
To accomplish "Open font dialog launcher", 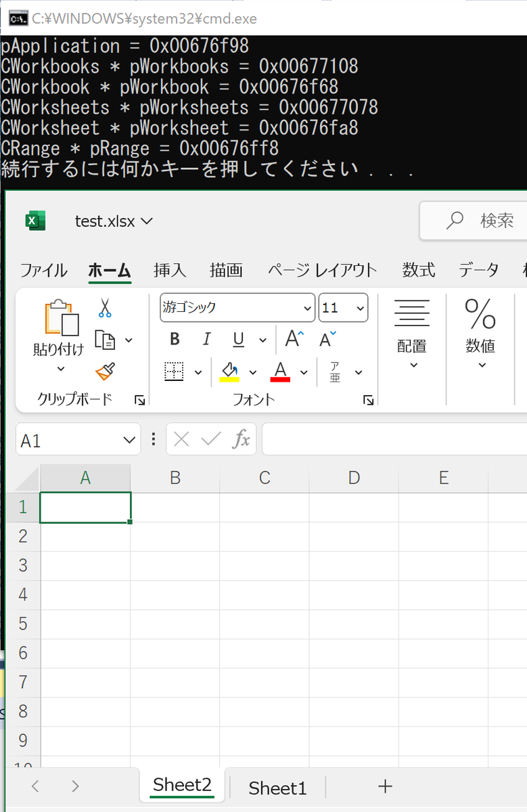I will pos(369,401).
